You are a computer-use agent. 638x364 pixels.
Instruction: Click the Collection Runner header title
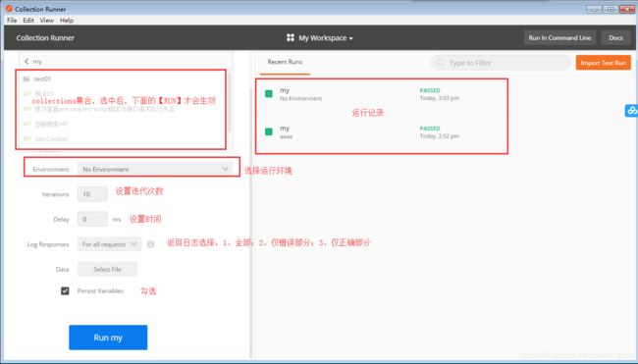(x=45, y=38)
